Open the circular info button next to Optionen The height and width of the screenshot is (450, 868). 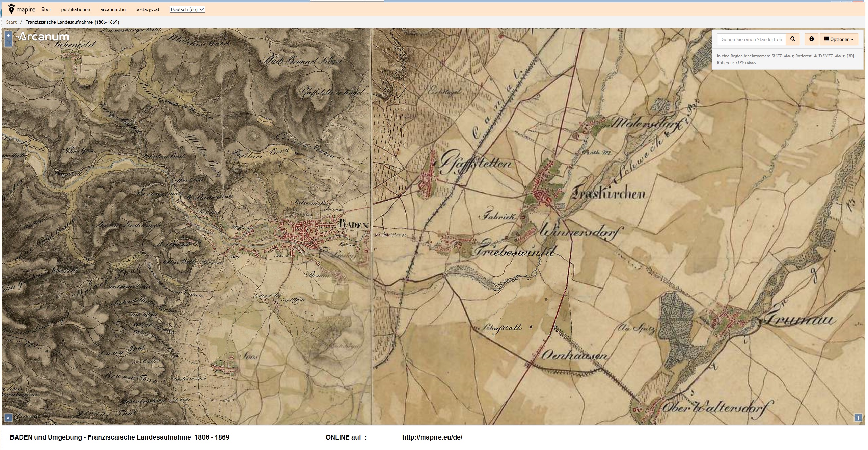811,39
